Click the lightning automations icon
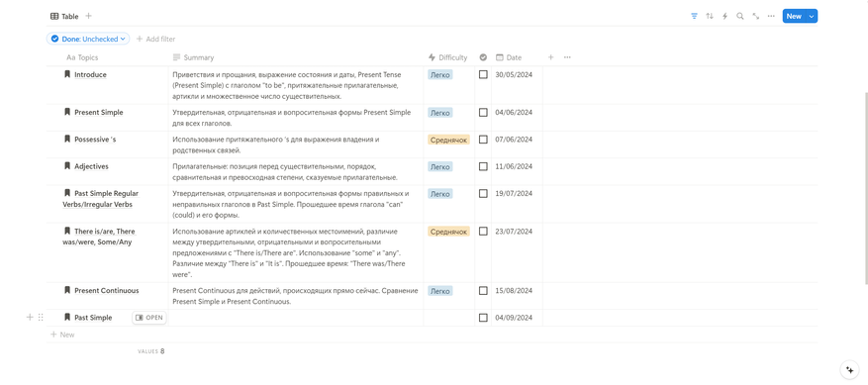868x385 pixels. tap(724, 16)
